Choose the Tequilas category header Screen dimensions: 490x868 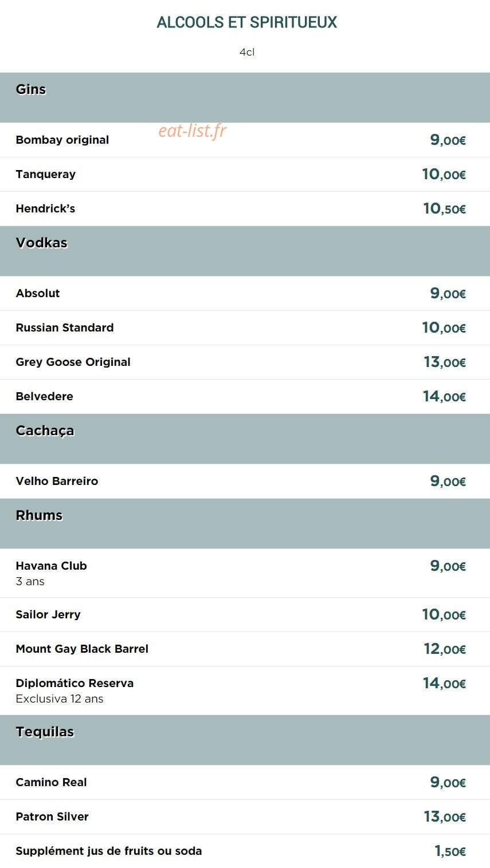[x=245, y=740]
